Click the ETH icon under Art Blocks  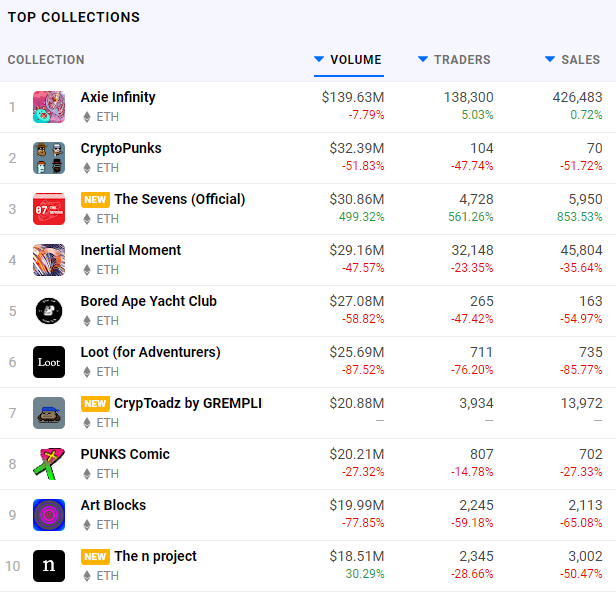point(87,525)
